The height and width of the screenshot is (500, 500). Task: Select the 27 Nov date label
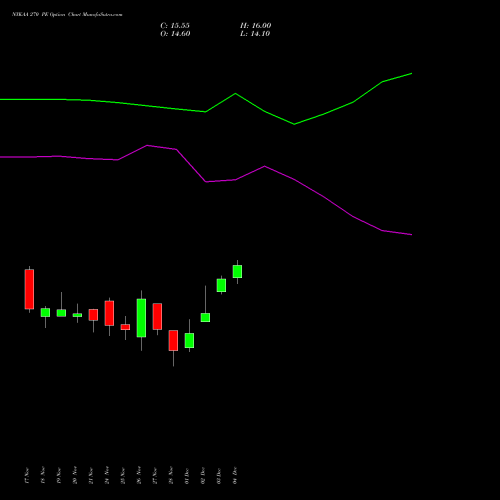(x=155, y=475)
